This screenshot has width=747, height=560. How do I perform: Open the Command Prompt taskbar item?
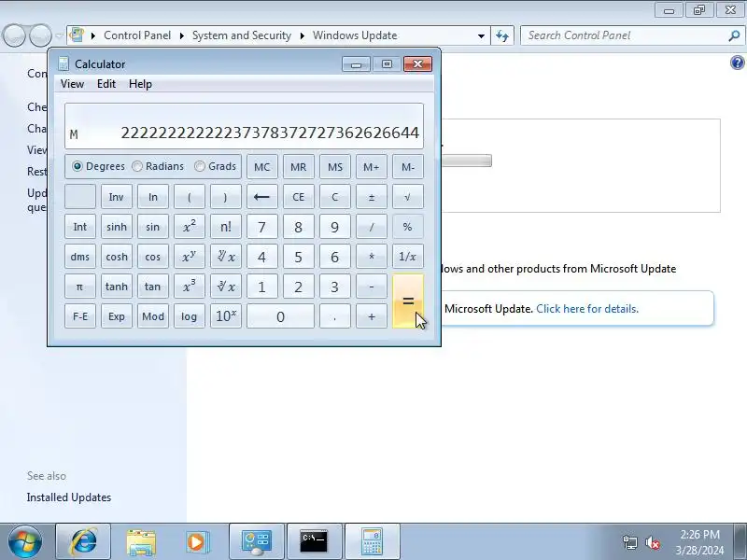coord(315,541)
